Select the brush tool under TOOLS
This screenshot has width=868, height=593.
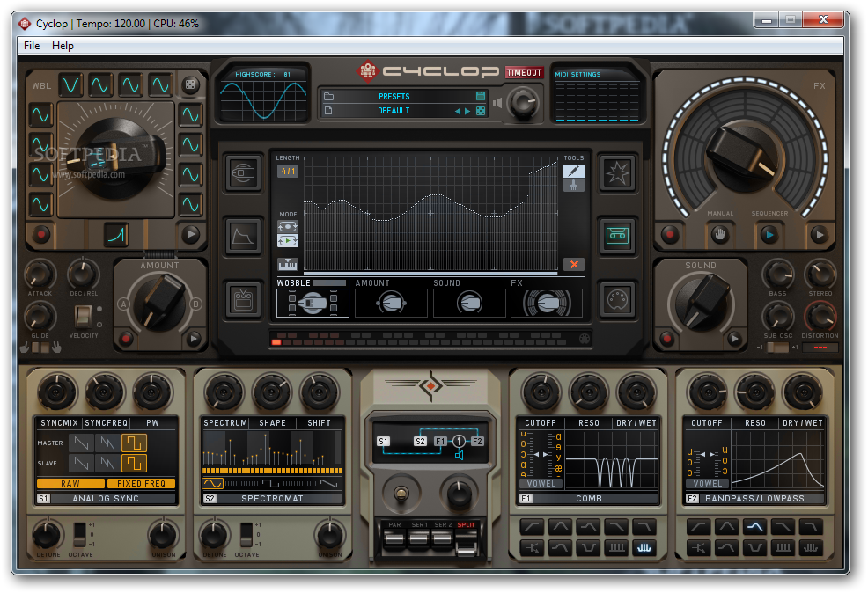[573, 186]
